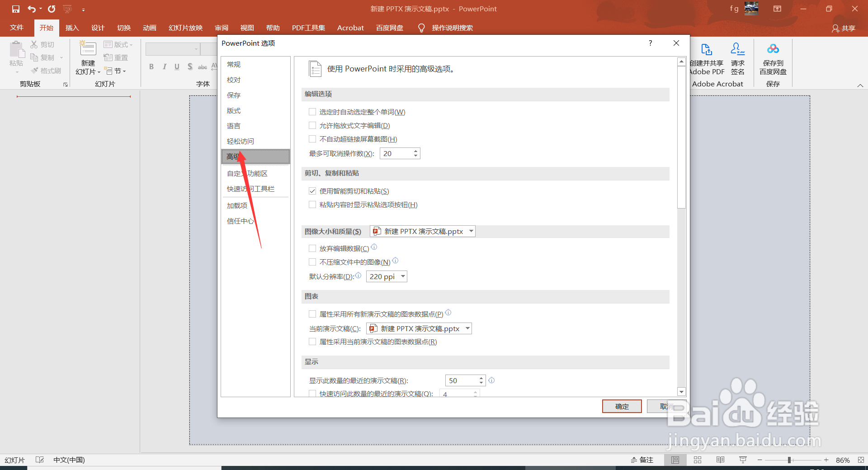Click Save to Baidu Netdisk icon
The height and width of the screenshot is (470, 868).
click(x=773, y=49)
